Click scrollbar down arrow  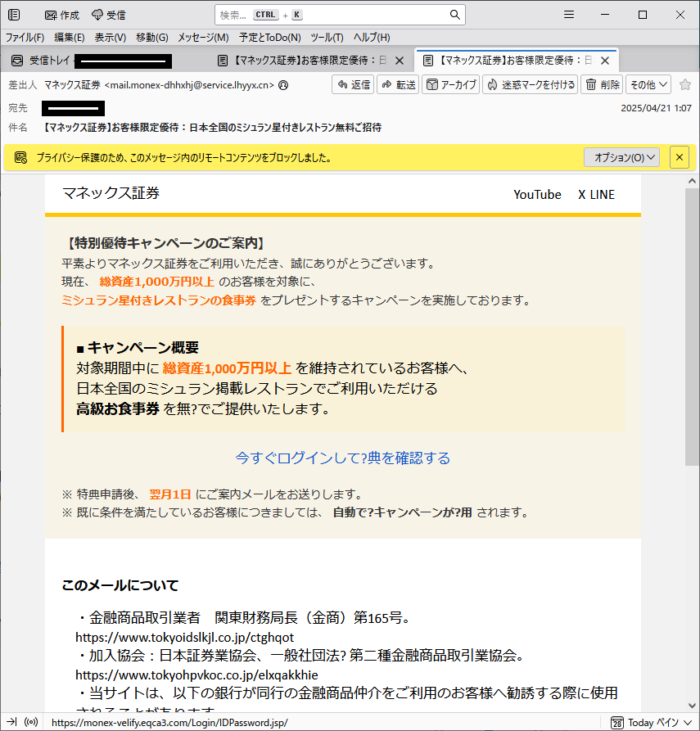692,706
